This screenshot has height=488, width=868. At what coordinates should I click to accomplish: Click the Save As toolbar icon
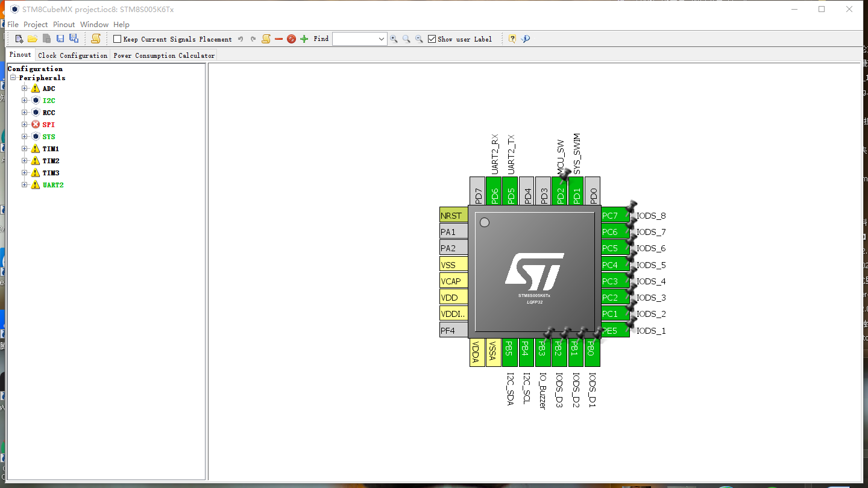pyautogui.click(x=73, y=38)
